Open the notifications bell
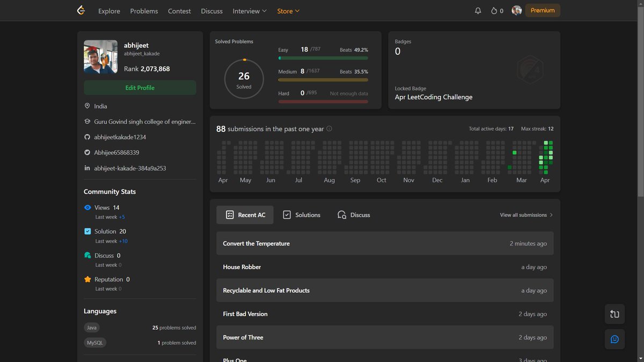Viewport: 644px width, 362px height. tap(478, 11)
